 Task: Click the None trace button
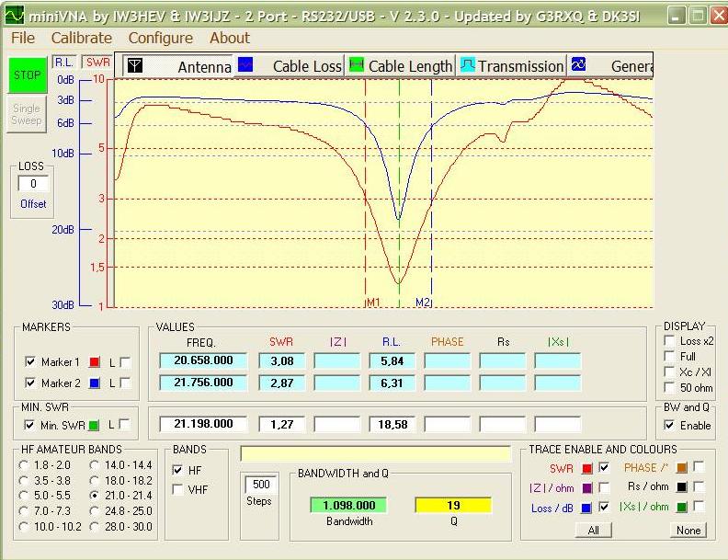click(688, 530)
